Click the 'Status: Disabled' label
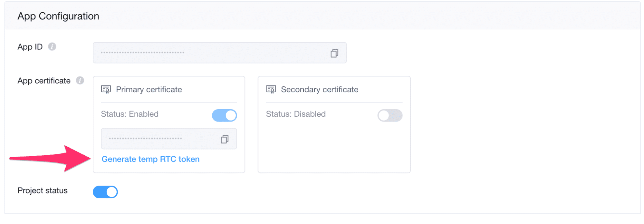644x224 pixels. click(296, 114)
